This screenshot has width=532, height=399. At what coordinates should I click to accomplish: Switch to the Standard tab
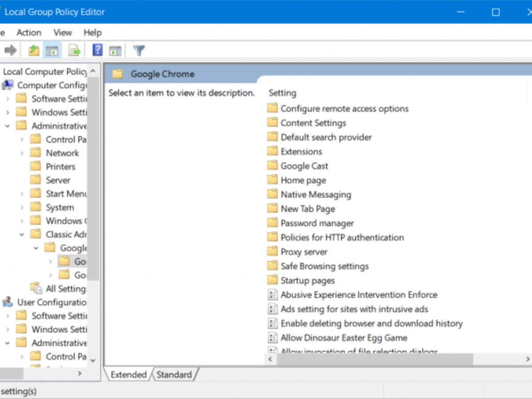click(174, 375)
